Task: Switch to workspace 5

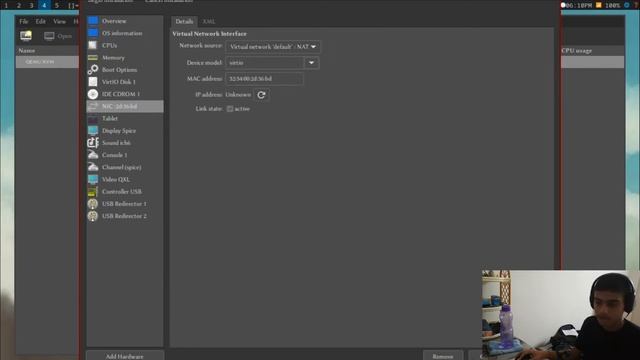Action: (x=57, y=5)
